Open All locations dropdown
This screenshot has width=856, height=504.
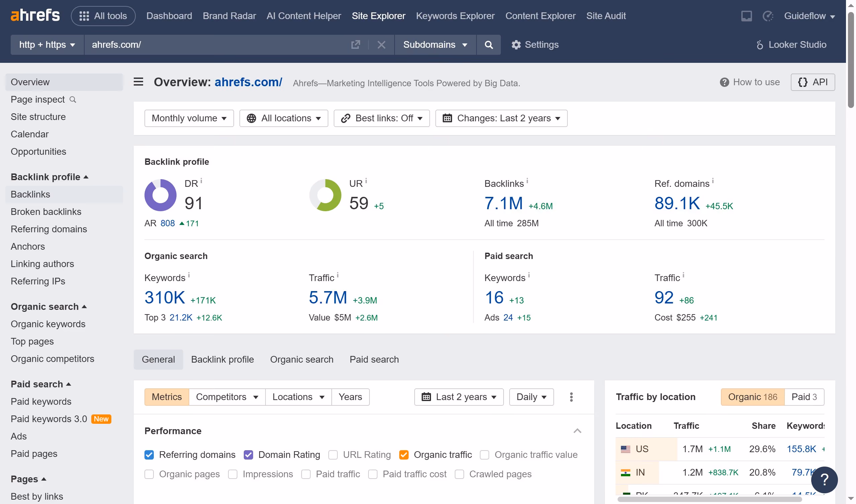[284, 118]
